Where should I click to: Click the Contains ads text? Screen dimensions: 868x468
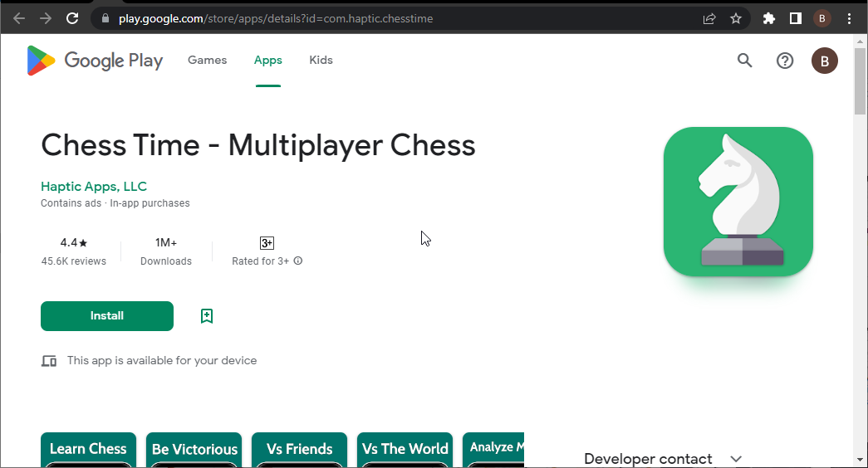point(71,203)
